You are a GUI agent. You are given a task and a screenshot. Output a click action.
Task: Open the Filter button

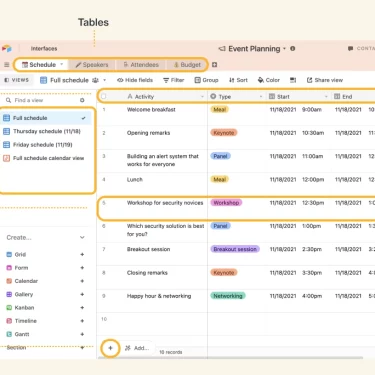coord(173,80)
